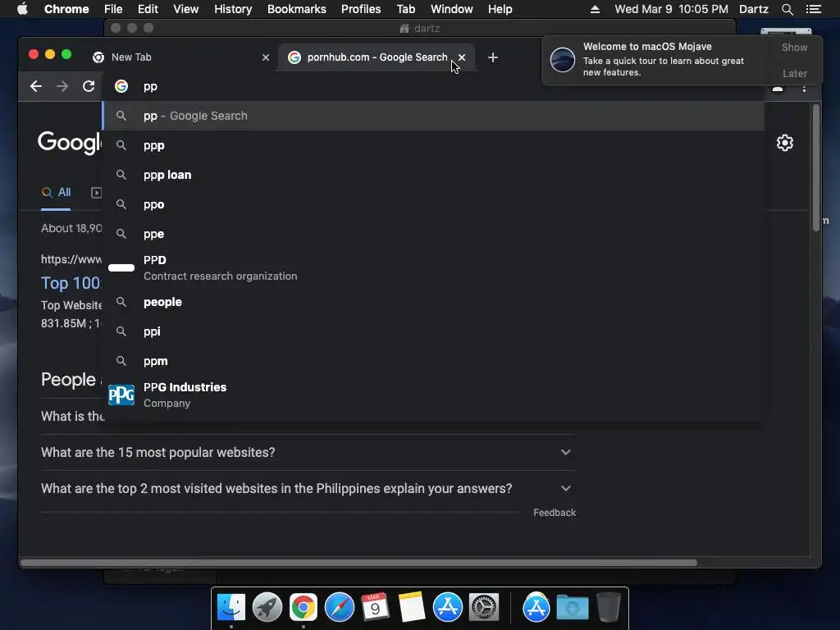Click the vertical page scrollbar

point(816,169)
